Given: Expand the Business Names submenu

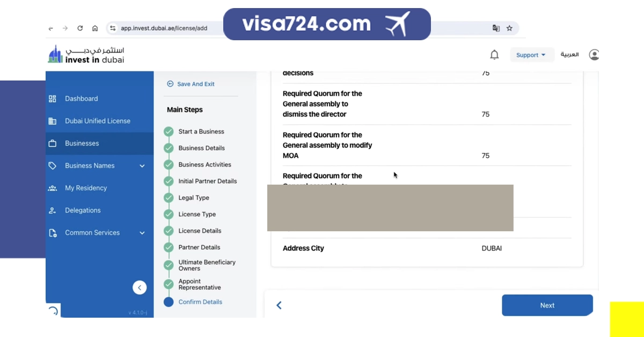Looking at the screenshot, I should 142,166.
